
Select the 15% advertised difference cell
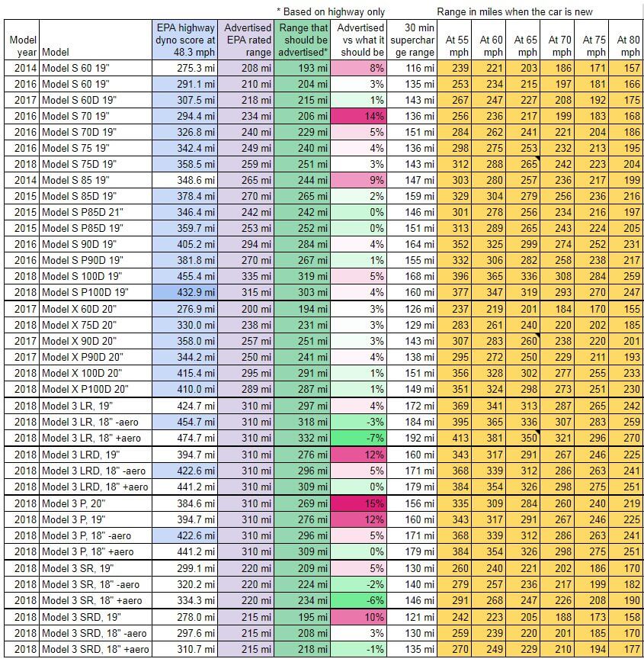point(358,503)
